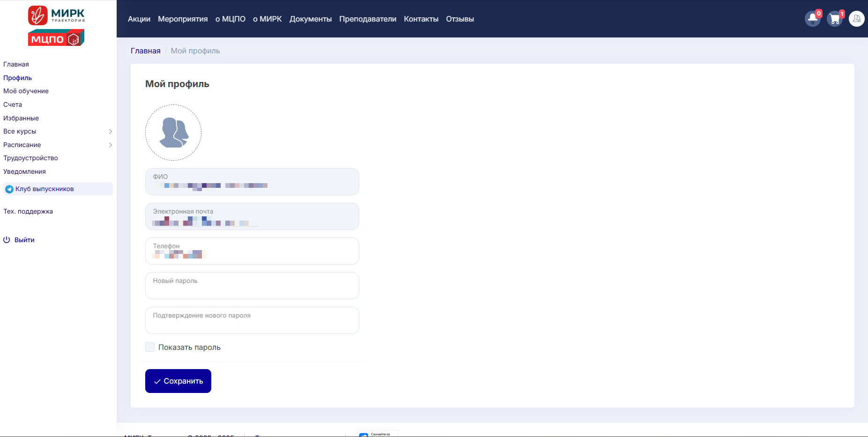Open Профиль in the sidebar
Image resolution: width=868 pixels, height=437 pixels.
17,78
